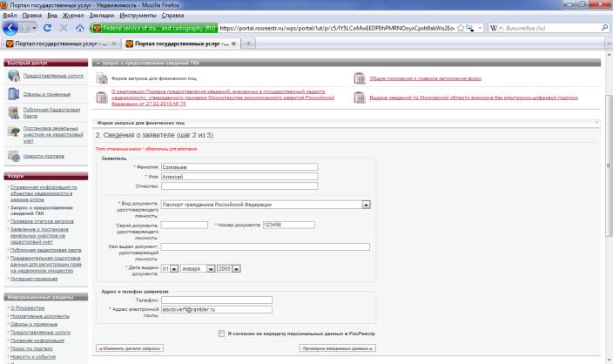Bookmark this page with the star icon
This screenshot has width=613, height=364.
click(x=461, y=28)
